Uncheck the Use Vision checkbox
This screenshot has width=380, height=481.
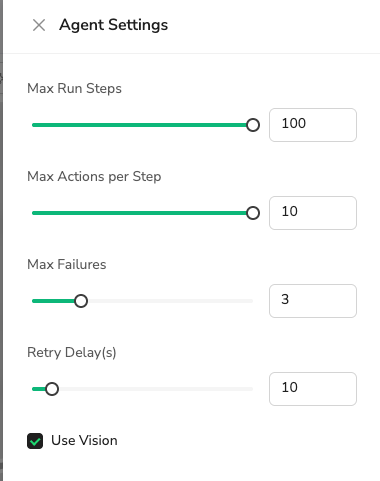35,441
